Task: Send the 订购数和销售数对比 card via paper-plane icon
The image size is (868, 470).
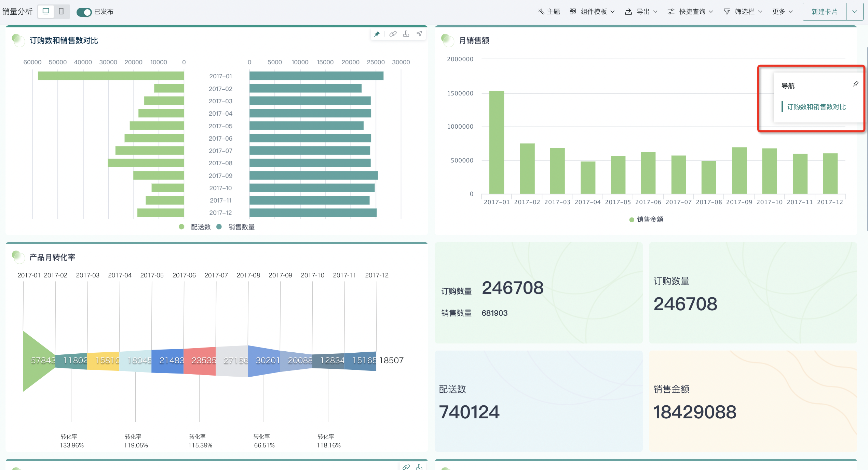Action: [419, 34]
